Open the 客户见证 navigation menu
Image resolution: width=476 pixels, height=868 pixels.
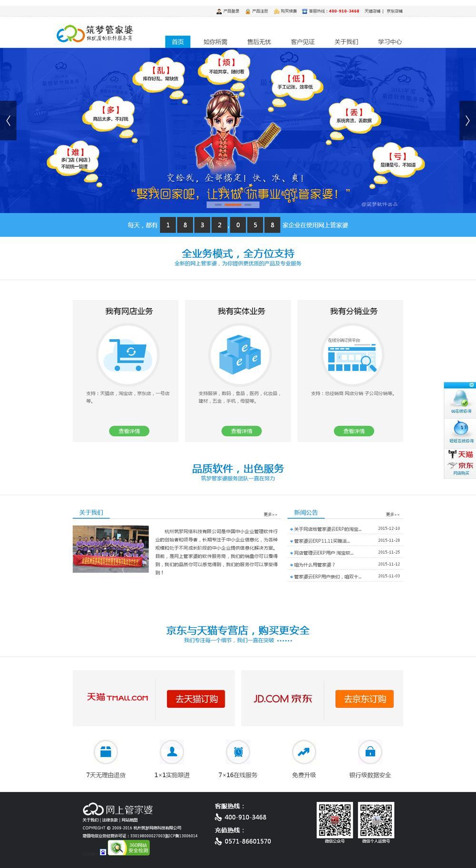tap(303, 42)
